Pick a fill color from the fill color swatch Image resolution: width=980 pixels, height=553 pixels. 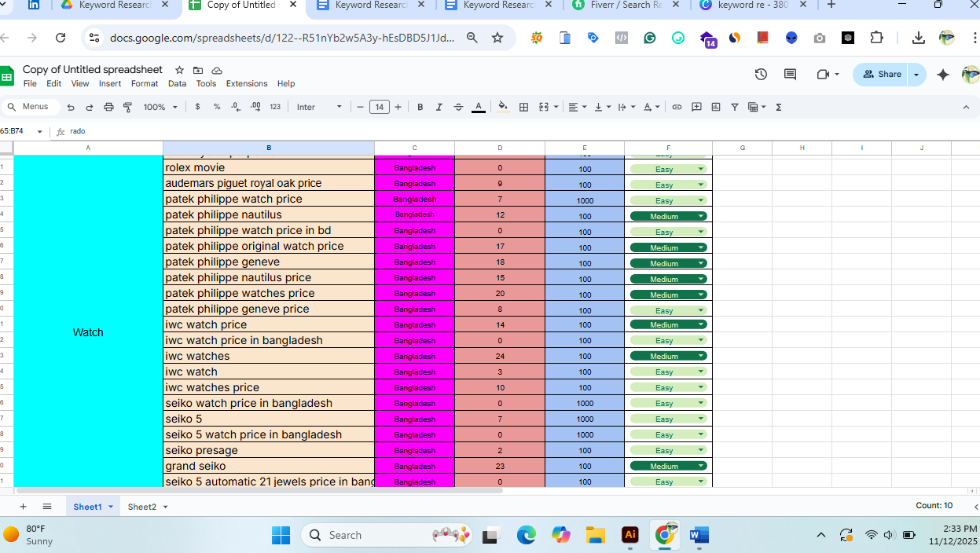pos(502,107)
